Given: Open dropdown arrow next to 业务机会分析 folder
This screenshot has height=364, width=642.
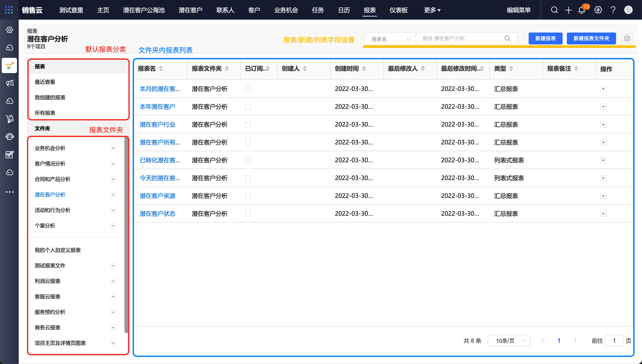Looking at the screenshot, I should click(113, 148).
